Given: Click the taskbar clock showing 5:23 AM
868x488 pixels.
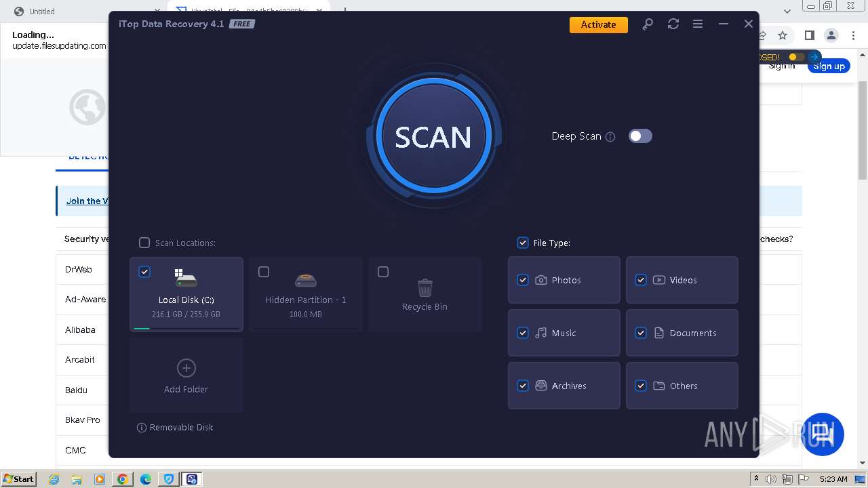Looking at the screenshot, I should coord(833,479).
